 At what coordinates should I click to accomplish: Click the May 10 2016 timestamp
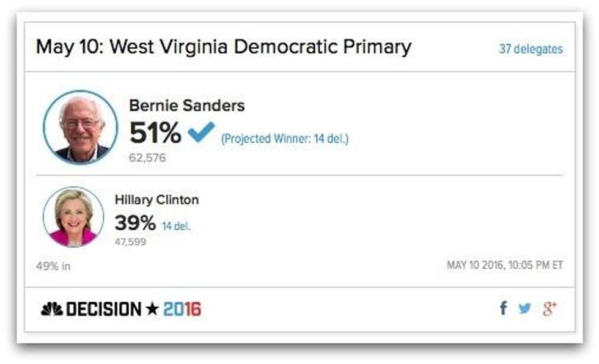tap(505, 265)
